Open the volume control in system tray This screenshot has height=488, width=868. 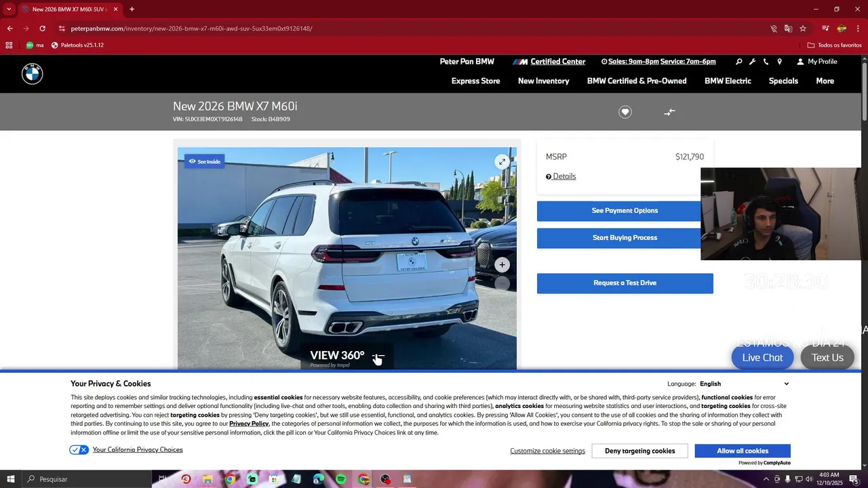809,479
